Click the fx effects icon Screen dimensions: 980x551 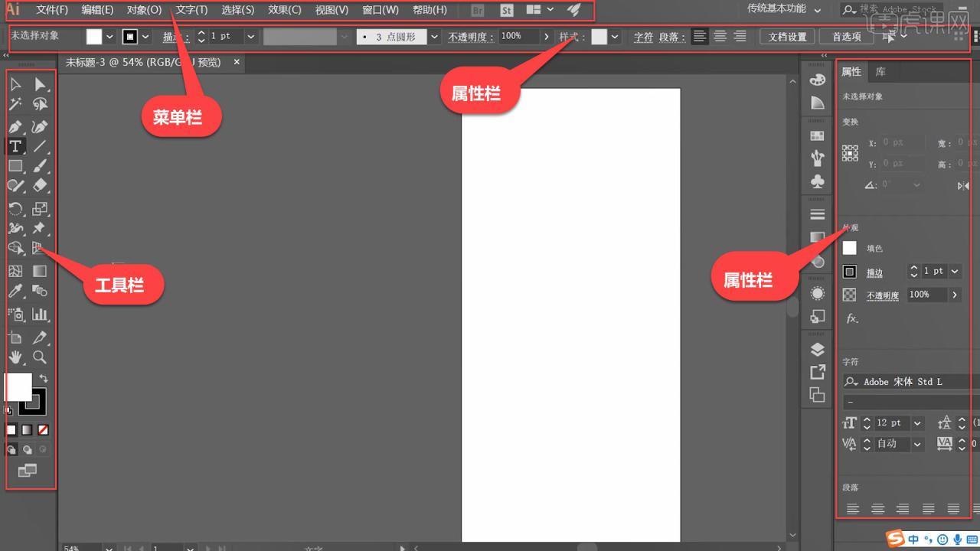(852, 318)
